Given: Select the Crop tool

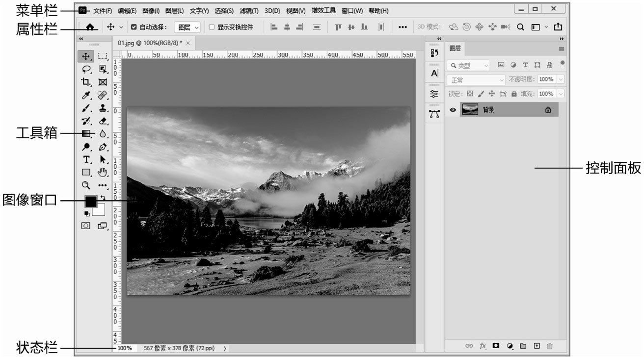Looking at the screenshot, I should (x=86, y=82).
